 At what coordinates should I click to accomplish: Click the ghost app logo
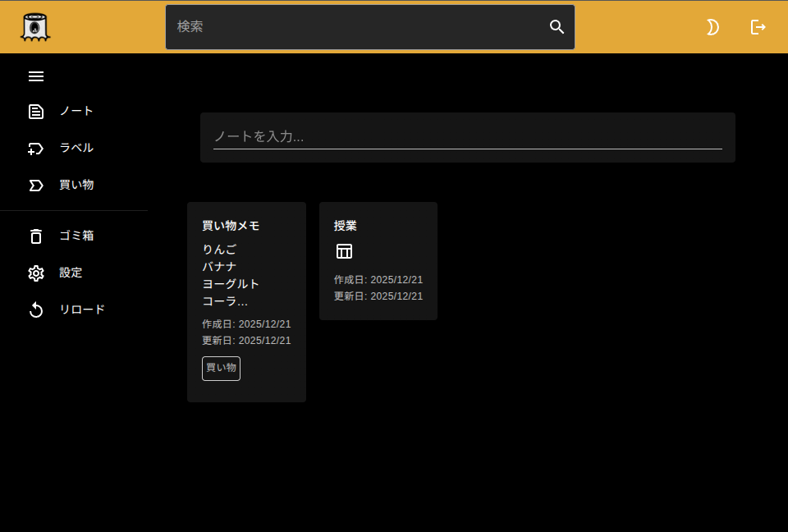pyautogui.click(x=33, y=26)
